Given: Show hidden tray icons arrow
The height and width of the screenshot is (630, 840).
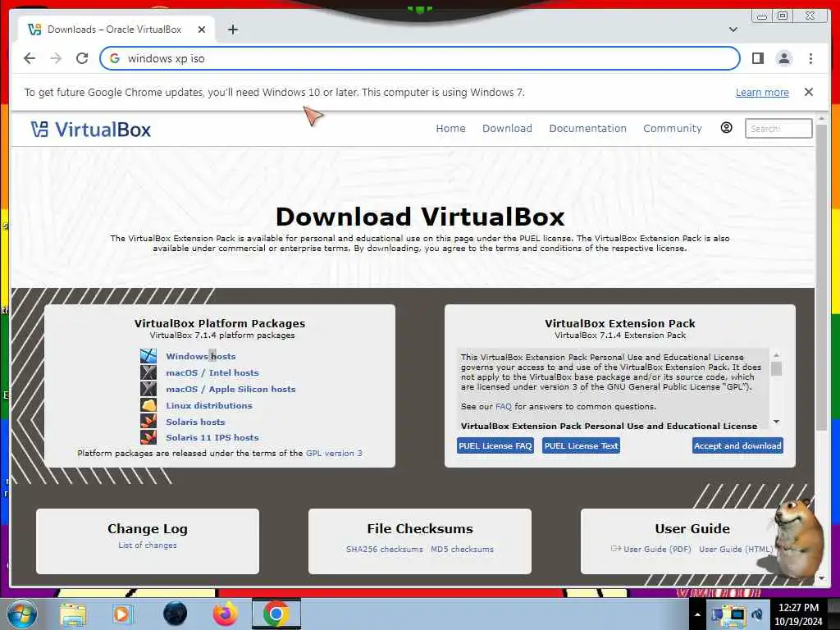Looking at the screenshot, I should (x=697, y=614).
